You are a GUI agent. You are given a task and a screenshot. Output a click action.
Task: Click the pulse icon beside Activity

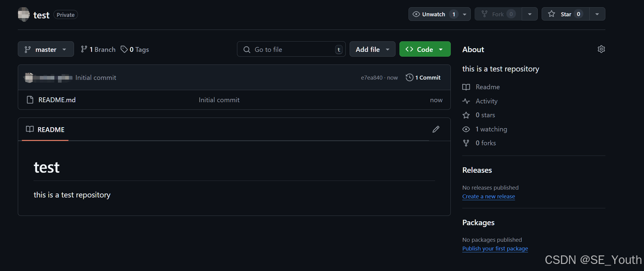[466, 101]
